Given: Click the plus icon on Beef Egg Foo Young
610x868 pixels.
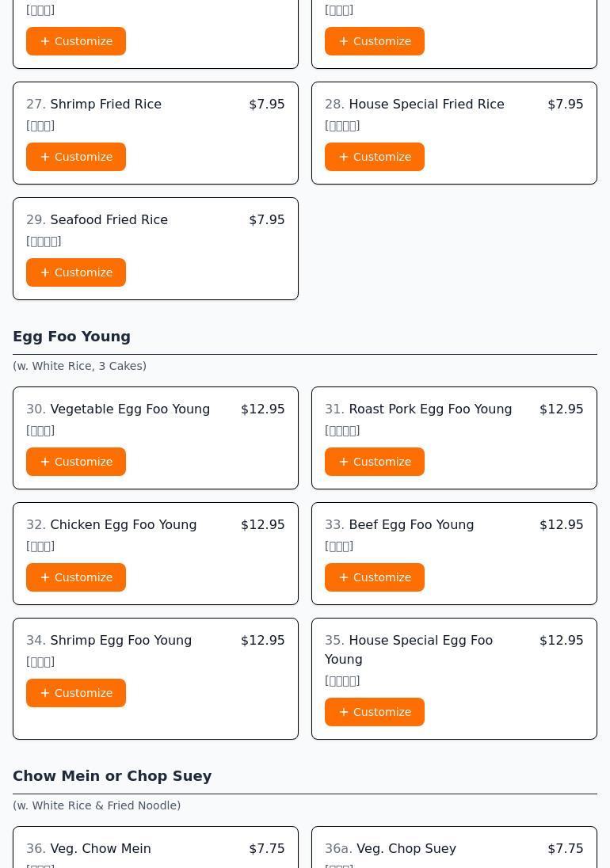Looking at the screenshot, I should (x=344, y=577).
